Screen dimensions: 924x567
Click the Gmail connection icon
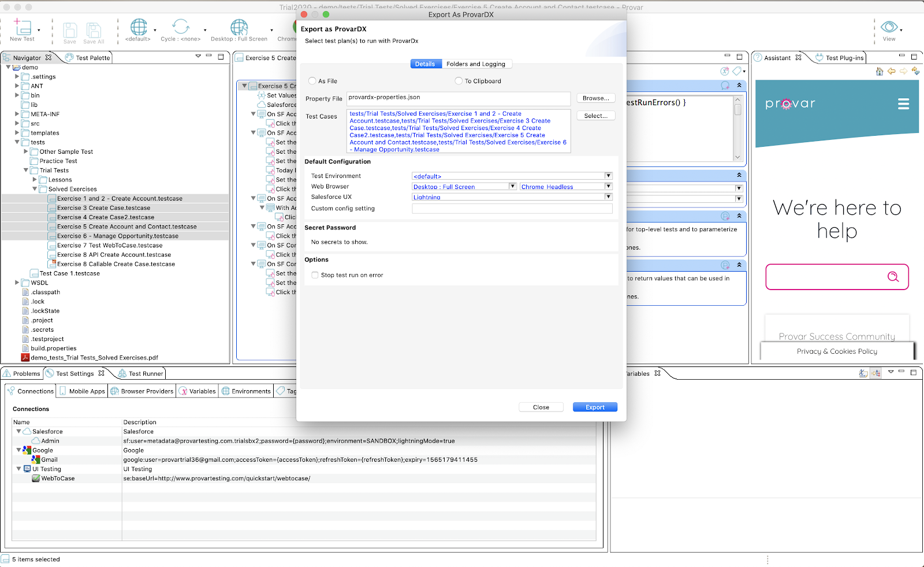(x=36, y=459)
